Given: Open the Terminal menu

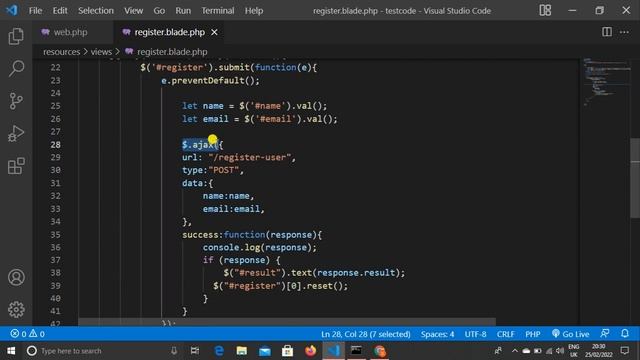Looking at the screenshot, I should click(218, 11).
